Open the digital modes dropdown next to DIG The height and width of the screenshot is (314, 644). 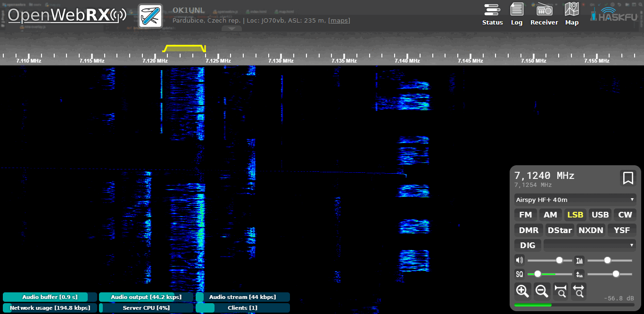[x=589, y=245]
